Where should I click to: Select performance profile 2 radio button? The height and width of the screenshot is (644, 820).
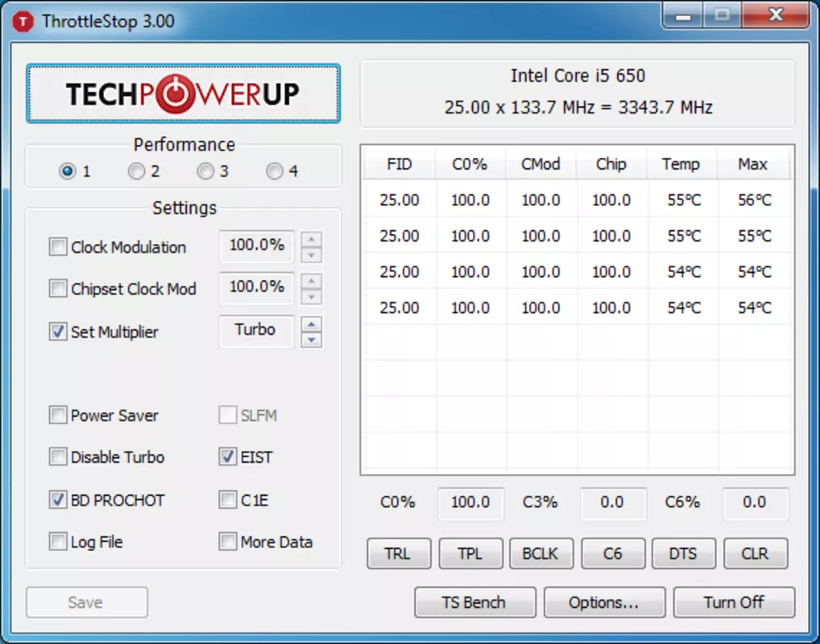click(x=136, y=171)
